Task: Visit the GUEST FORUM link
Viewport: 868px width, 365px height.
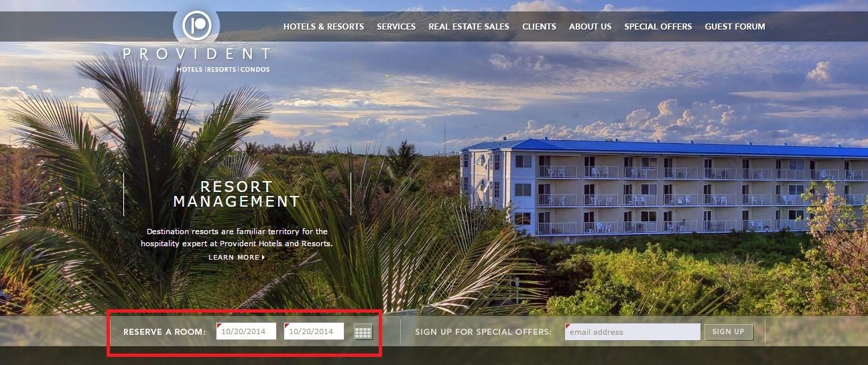Action: point(735,27)
